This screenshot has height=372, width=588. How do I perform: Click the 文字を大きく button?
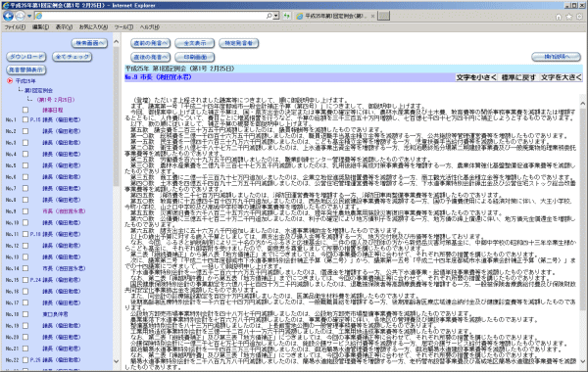click(x=561, y=77)
